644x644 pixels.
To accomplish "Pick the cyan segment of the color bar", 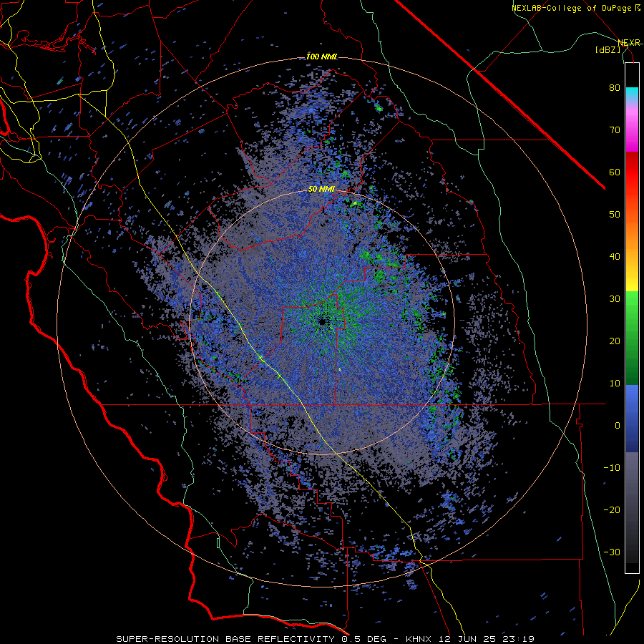I will (632, 94).
